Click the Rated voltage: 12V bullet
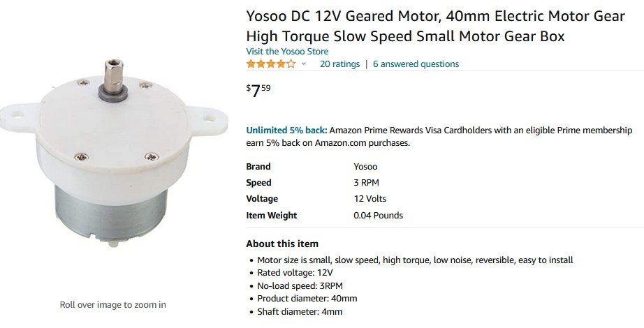 (295, 273)
